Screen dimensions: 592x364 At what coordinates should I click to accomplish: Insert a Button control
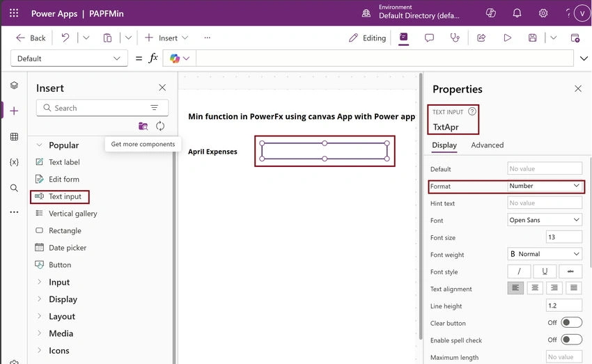(60, 264)
